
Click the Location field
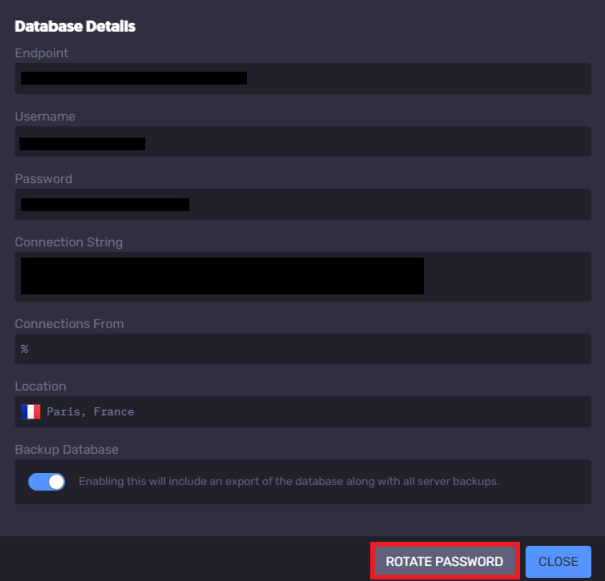[x=302, y=411]
